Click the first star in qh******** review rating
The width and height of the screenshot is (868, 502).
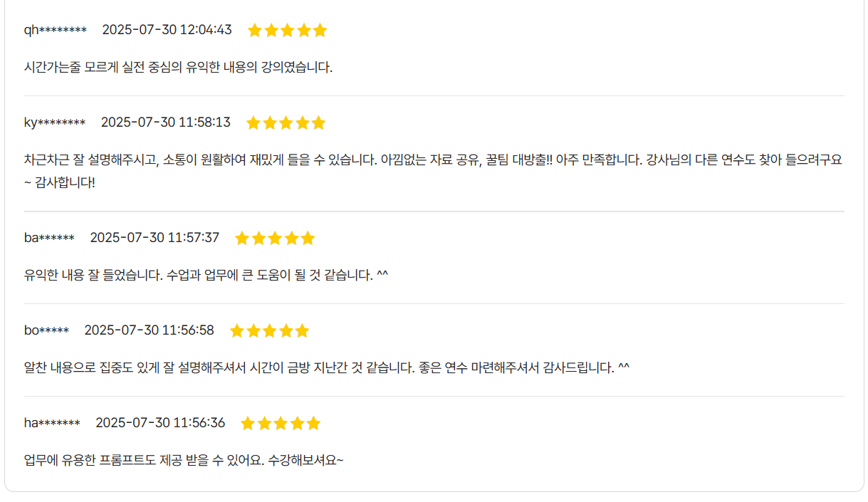pos(255,30)
